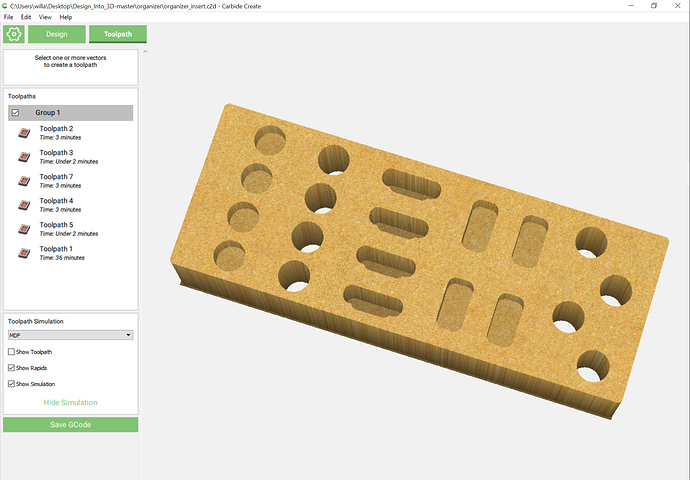Switch to the Design tab
Image resolution: width=690 pixels, height=480 pixels.
click(x=57, y=34)
